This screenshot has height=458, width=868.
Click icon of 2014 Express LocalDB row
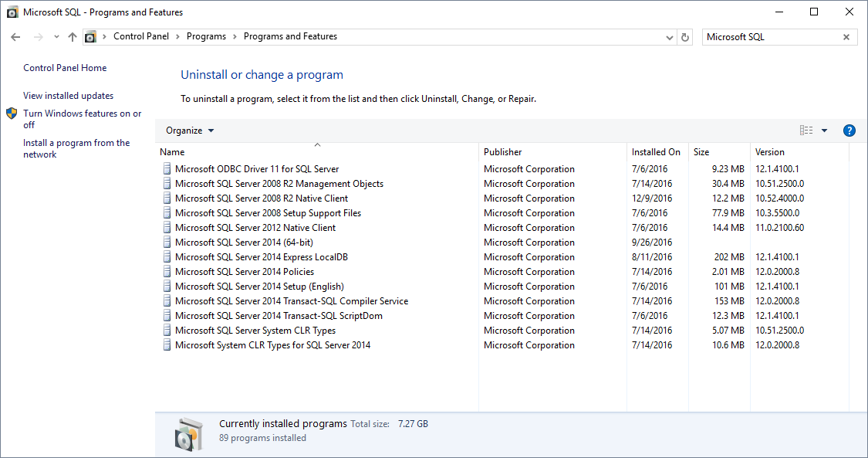click(167, 257)
